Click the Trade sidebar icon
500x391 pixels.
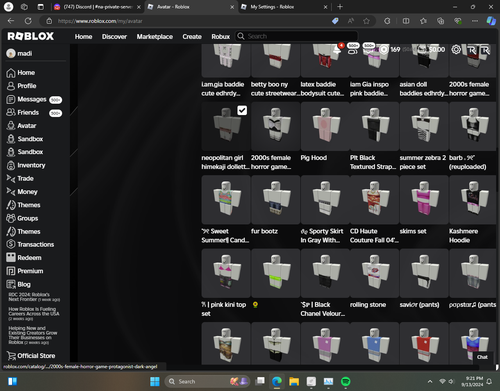tap(11, 179)
